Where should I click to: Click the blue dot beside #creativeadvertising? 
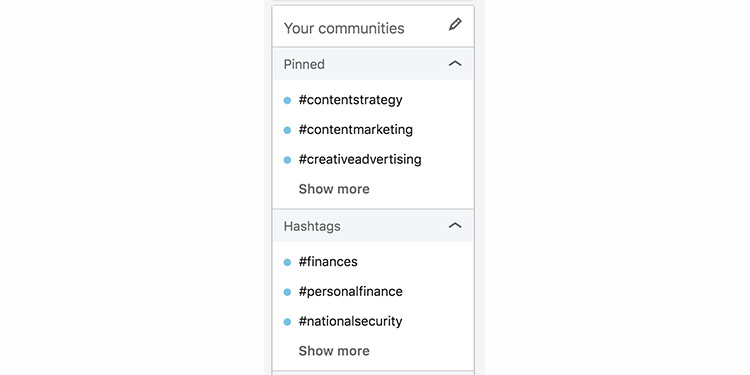point(287,160)
